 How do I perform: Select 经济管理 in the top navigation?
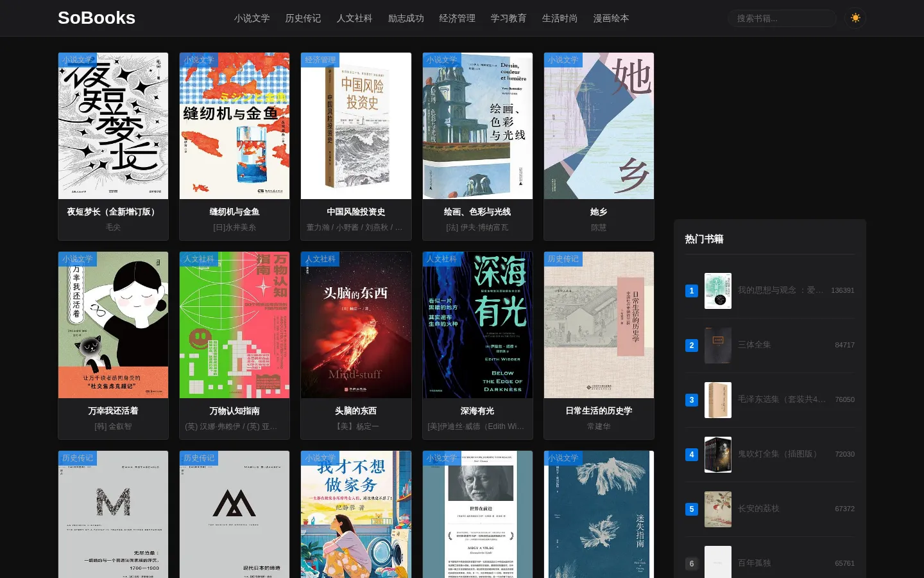[457, 19]
